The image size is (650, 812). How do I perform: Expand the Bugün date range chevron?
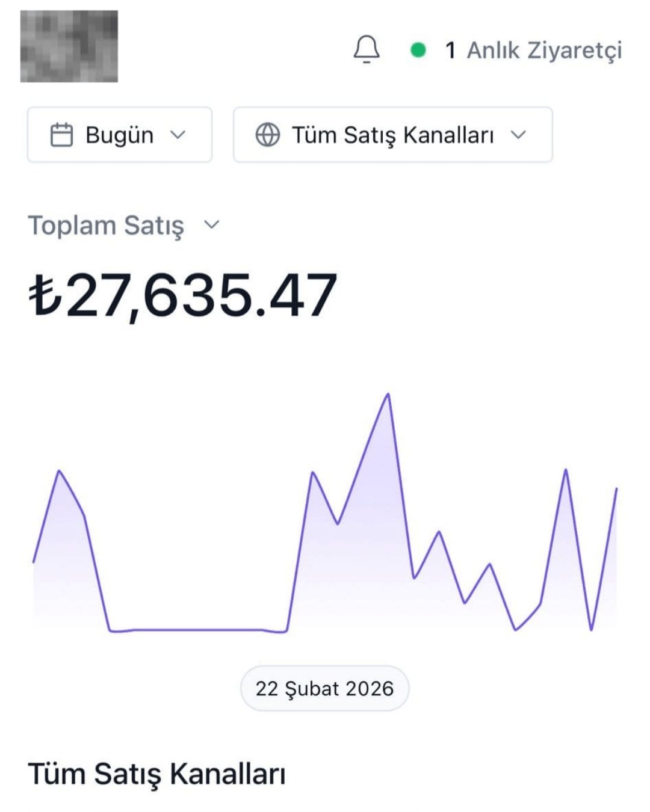(178, 135)
